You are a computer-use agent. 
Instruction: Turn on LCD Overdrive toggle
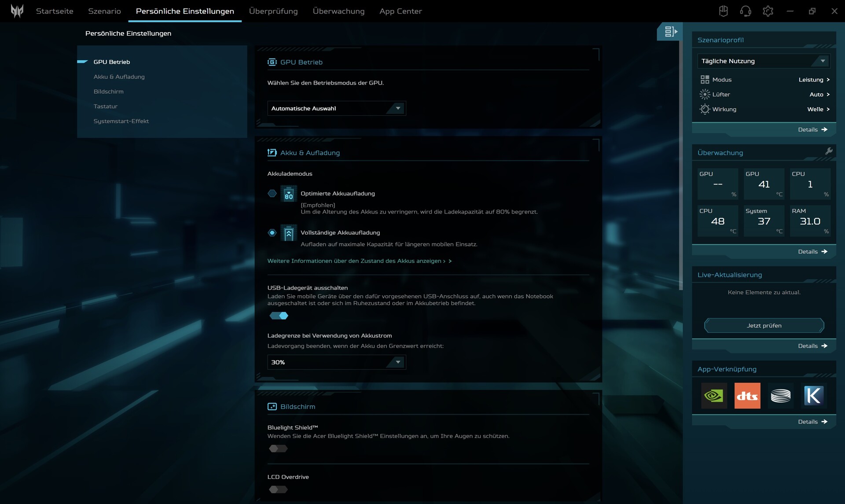point(278,489)
